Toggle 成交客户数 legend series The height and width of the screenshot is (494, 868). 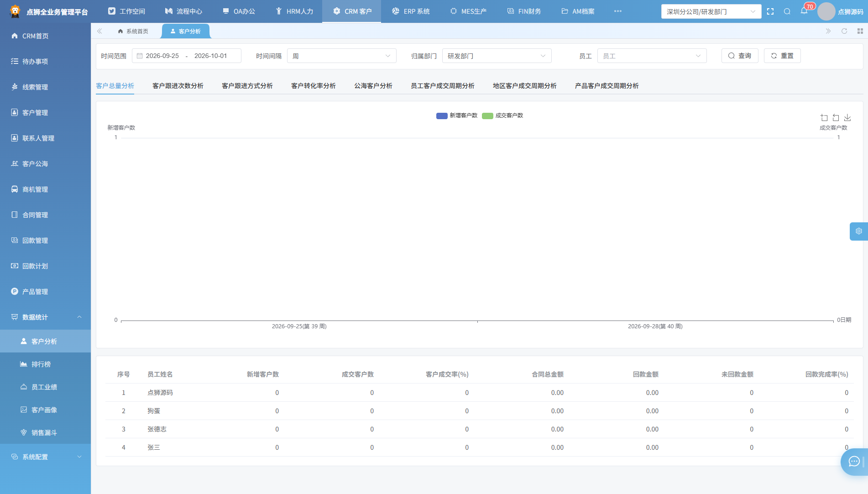[502, 116]
